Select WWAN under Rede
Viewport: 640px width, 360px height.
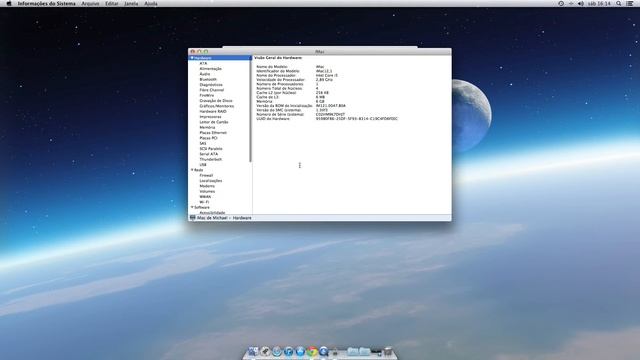point(205,197)
